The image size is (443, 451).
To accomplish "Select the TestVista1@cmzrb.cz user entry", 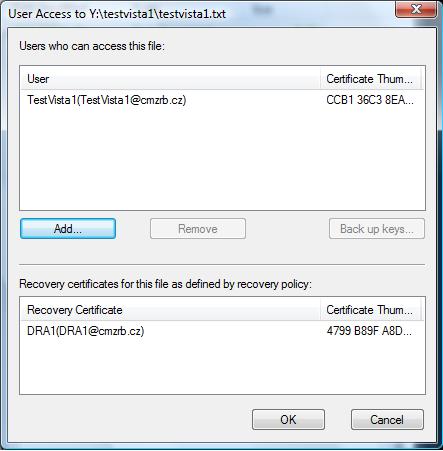I will 107,100.
